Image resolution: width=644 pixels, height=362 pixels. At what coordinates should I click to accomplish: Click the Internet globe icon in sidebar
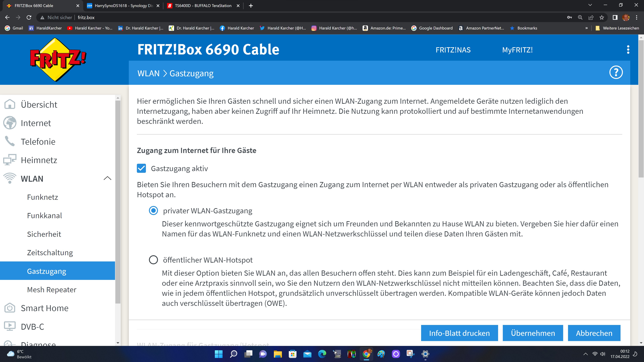[x=10, y=123]
